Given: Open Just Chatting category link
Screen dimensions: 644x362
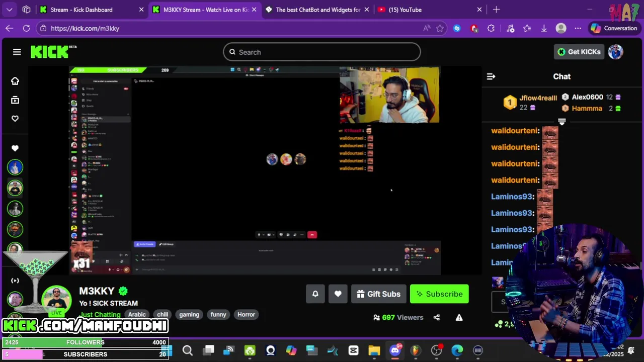Looking at the screenshot, I should (x=100, y=315).
